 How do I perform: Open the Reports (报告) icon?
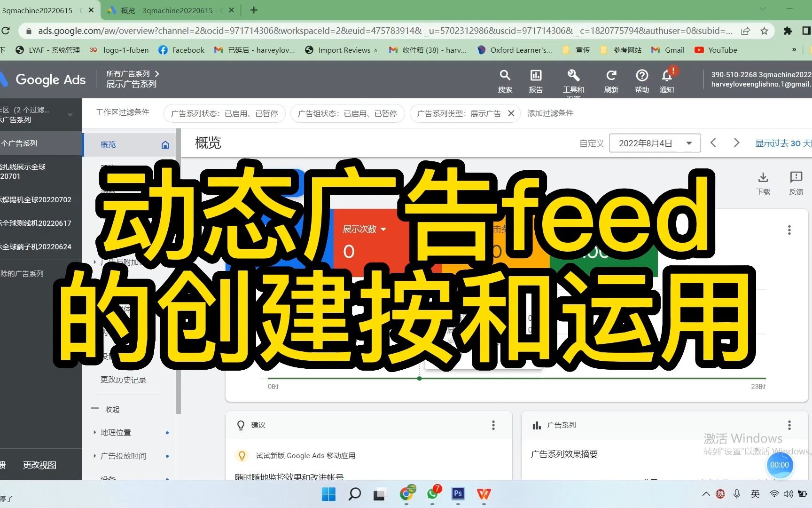[x=536, y=81]
